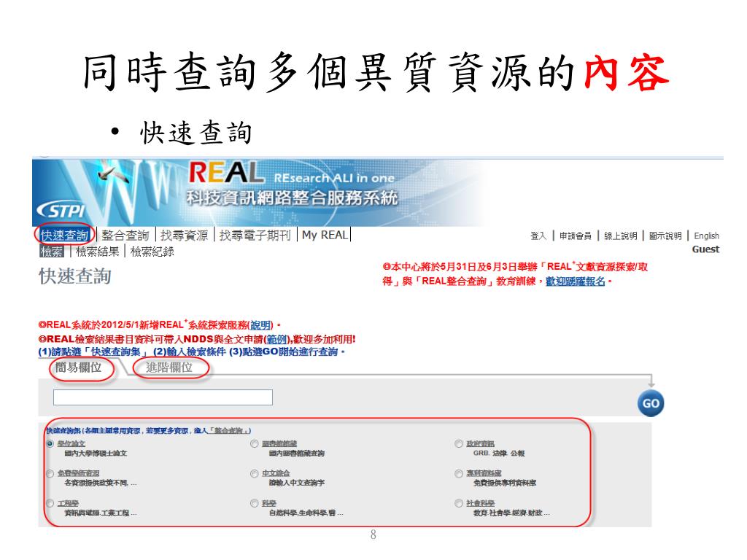Select the 圖書館館藏 radio button

pos(255,444)
